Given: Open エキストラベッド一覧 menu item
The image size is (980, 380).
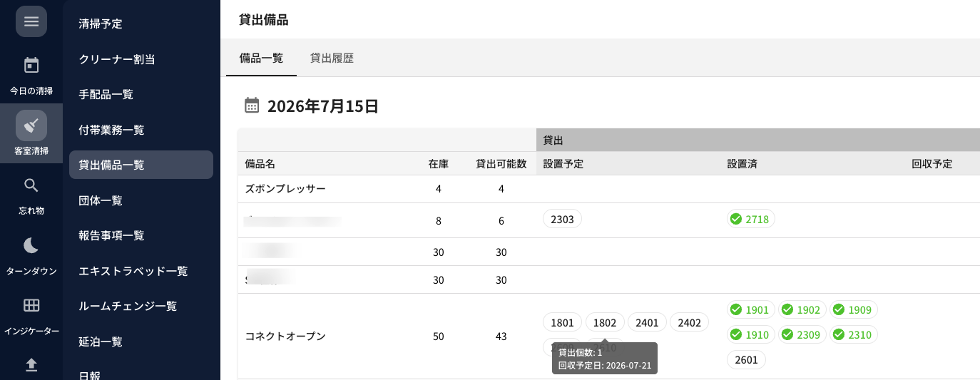Looking at the screenshot, I should coord(133,271).
